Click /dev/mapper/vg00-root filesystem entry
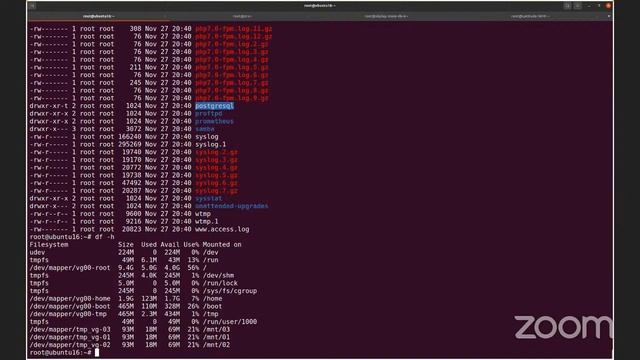The image size is (640, 360). pyautogui.click(x=70, y=268)
